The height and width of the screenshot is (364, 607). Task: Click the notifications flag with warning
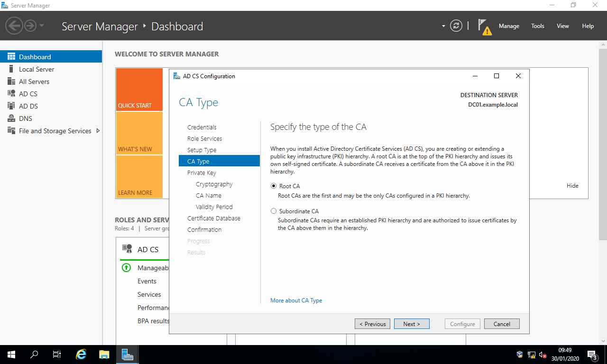484,26
